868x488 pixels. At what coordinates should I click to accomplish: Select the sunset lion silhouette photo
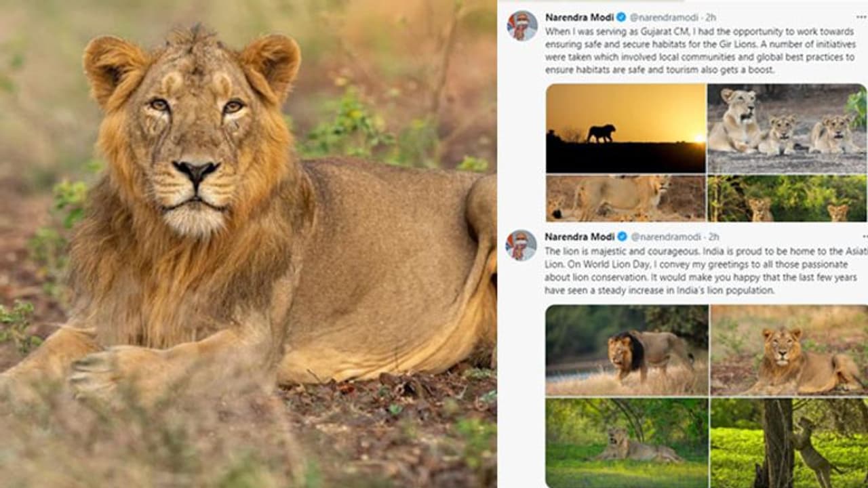tap(624, 129)
